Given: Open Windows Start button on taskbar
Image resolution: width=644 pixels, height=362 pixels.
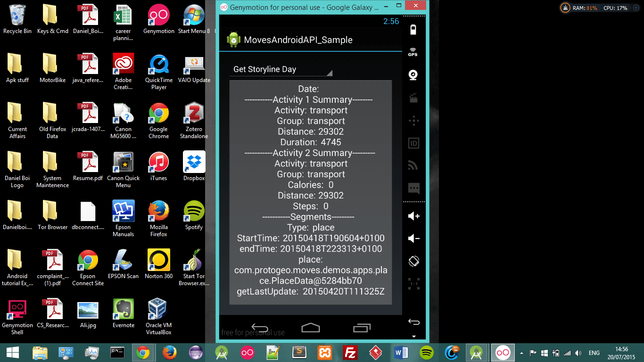Looking at the screenshot, I should click(12, 353).
